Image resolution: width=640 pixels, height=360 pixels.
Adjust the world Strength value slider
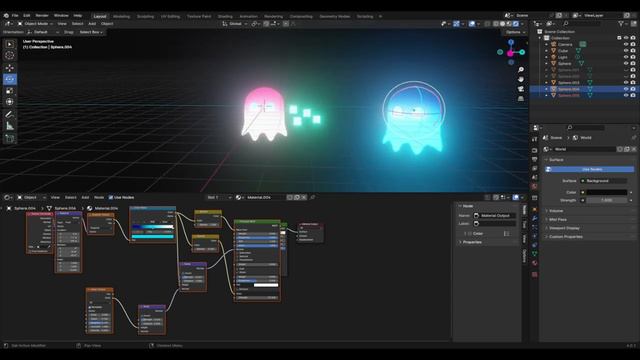click(607, 200)
